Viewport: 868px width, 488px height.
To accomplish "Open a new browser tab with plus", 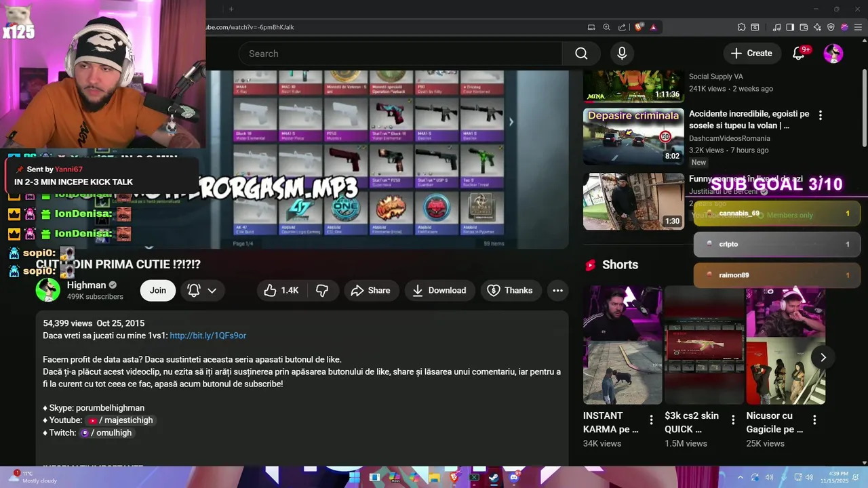I will (x=231, y=9).
